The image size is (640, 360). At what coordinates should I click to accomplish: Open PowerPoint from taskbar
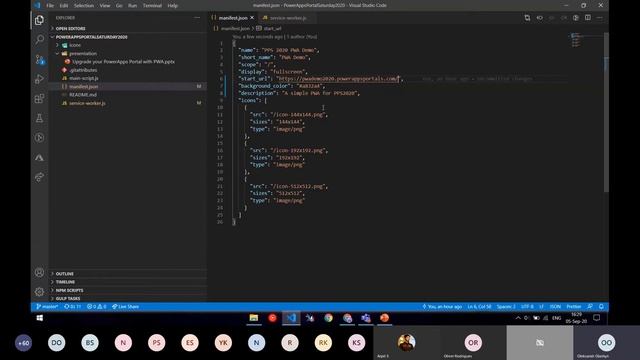[384, 318]
